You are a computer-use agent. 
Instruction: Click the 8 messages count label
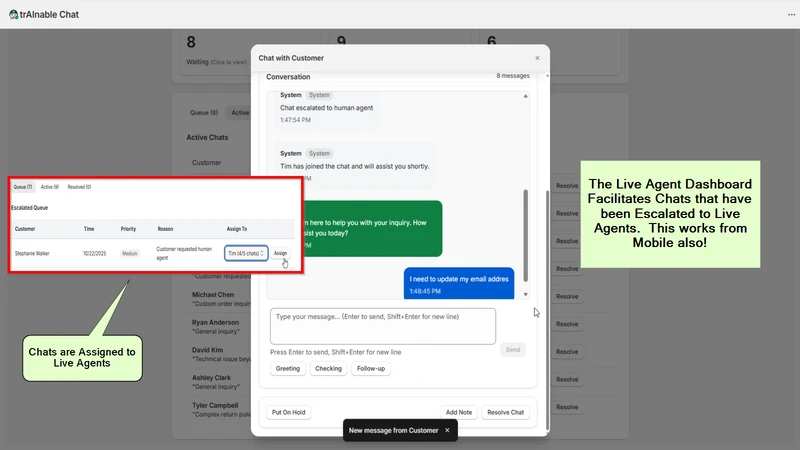pos(513,76)
